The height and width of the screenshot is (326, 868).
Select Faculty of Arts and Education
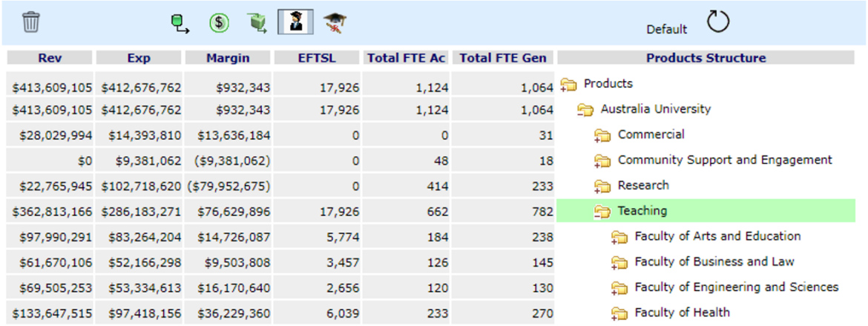tap(717, 236)
